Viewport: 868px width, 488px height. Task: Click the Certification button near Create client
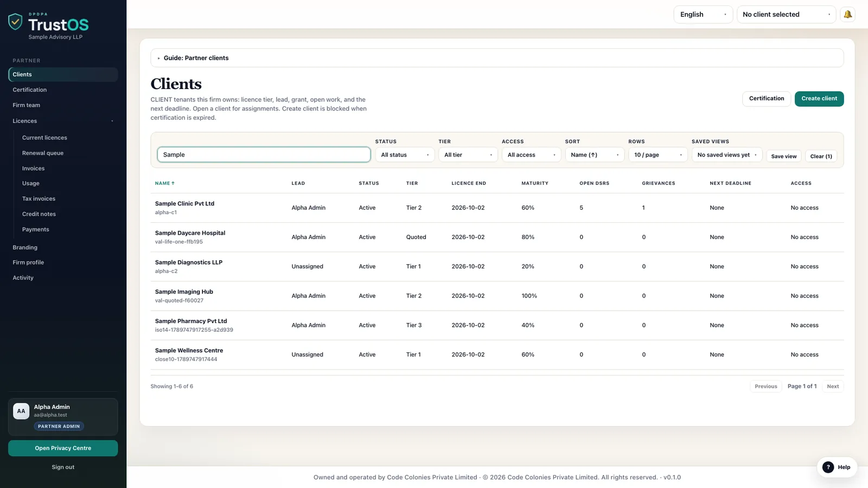[x=767, y=99]
